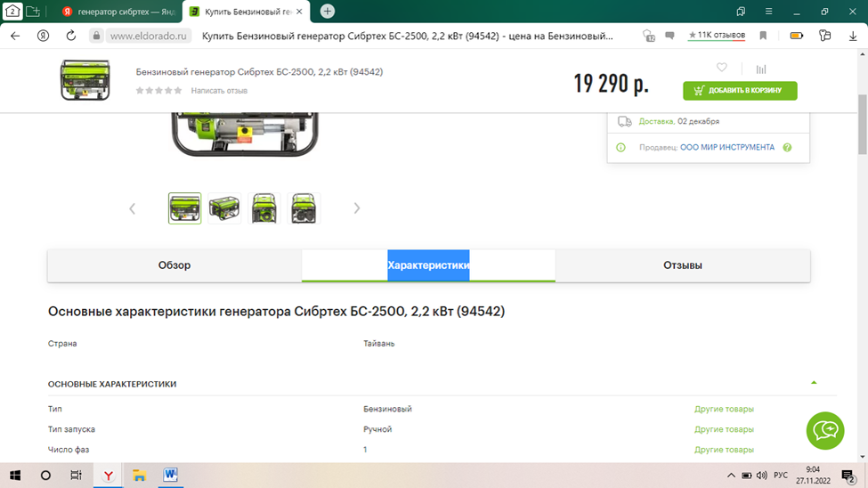This screenshot has width=868, height=488.
Task: Open 'Другие товары' for Тип запуска row
Action: pyautogui.click(x=724, y=429)
